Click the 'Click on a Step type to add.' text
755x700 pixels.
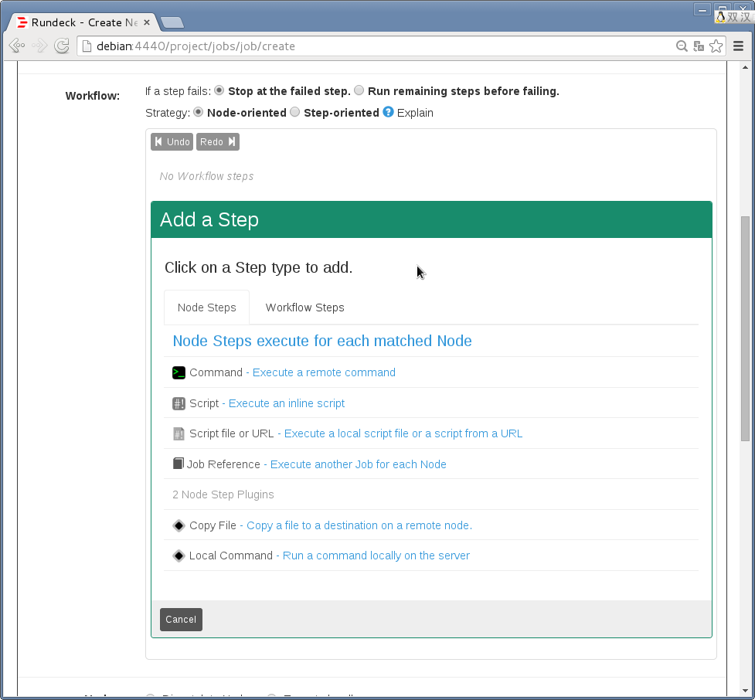click(x=259, y=267)
